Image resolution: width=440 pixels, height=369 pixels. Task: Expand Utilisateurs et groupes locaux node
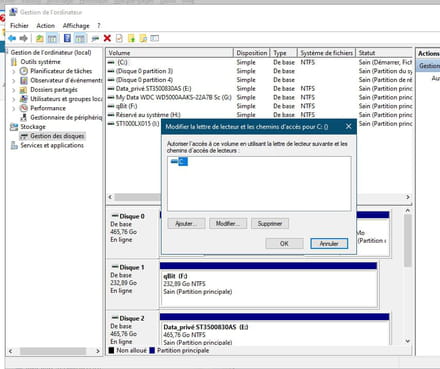click(x=14, y=99)
